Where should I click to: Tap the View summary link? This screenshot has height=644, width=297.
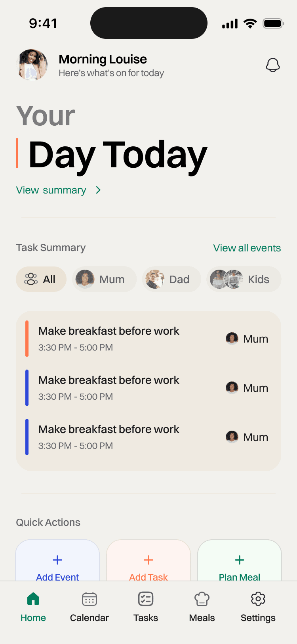(x=51, y=190)
